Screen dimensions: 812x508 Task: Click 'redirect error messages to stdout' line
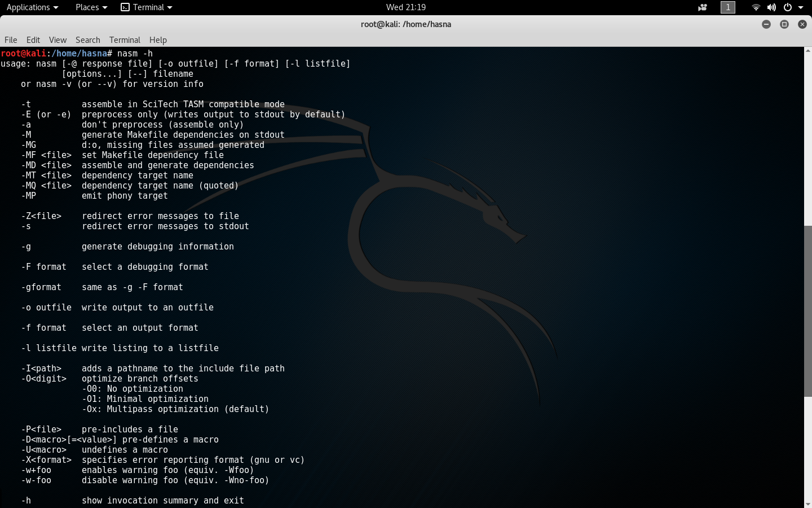point(165,226)
